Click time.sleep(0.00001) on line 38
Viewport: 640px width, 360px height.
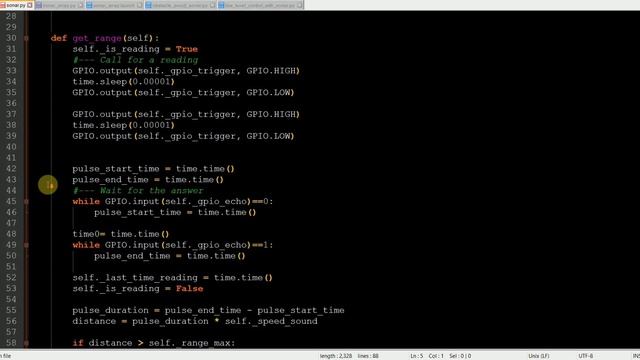pos(123,125)
